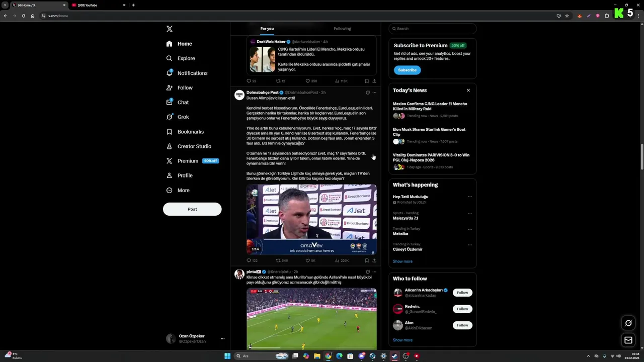The image size is (644, 362).
Task: Ask Grok about Dolmabahçe Post tweet
Action: (x=367, y=93)
